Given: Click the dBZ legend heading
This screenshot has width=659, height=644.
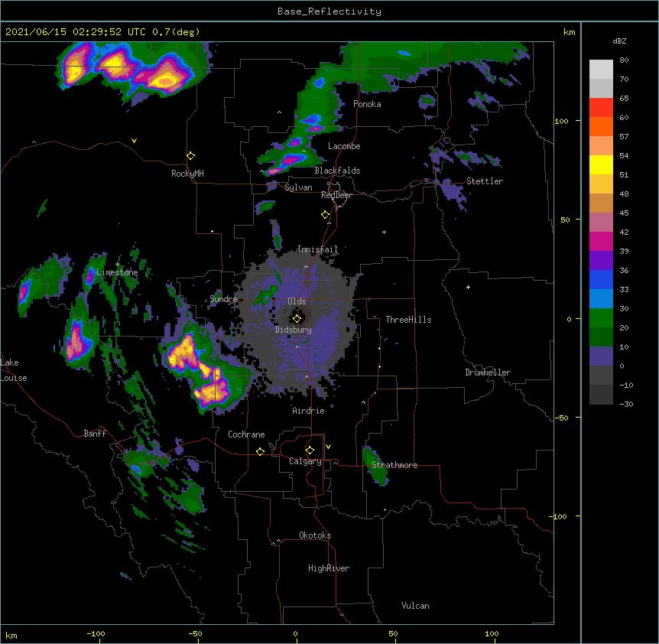Looking at the screenshot, I should click(619, 41).
